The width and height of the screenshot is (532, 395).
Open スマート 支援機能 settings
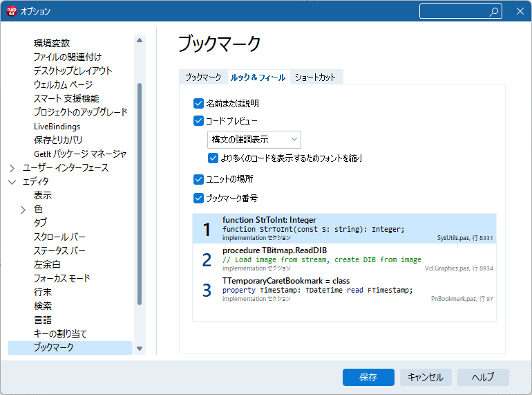point(66,98)
